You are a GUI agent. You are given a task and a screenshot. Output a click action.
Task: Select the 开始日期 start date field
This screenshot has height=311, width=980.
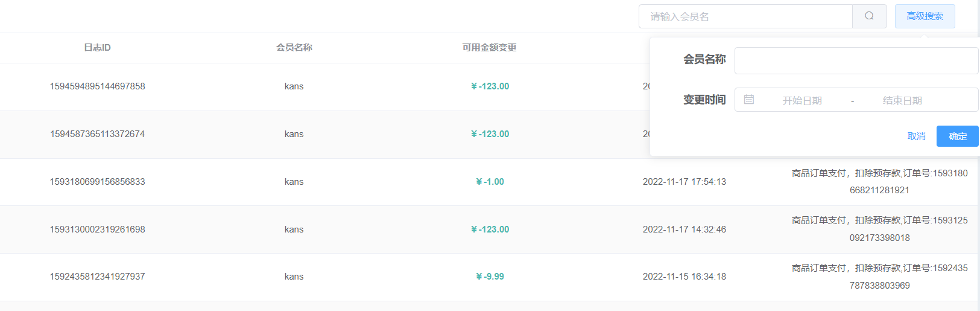coord(802,100)
